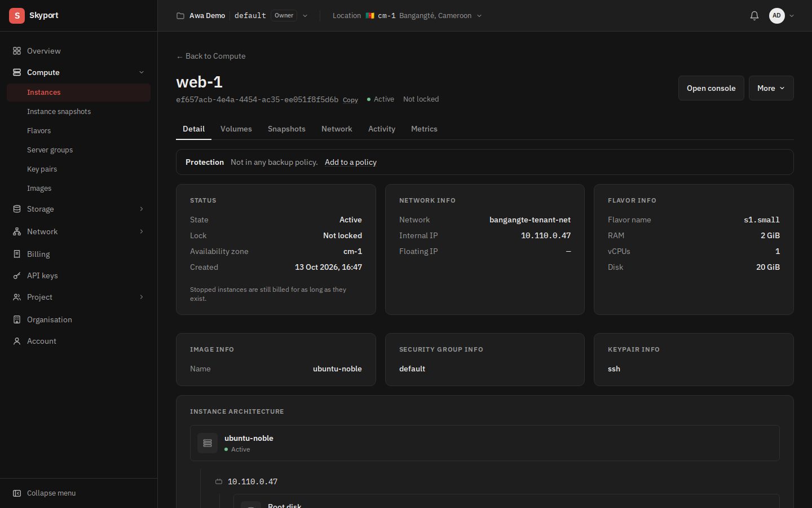Image resolution: width=812 pixels, height=508 pixels.
Task: Click the Organisation building icon
Action: pos(17,319)
